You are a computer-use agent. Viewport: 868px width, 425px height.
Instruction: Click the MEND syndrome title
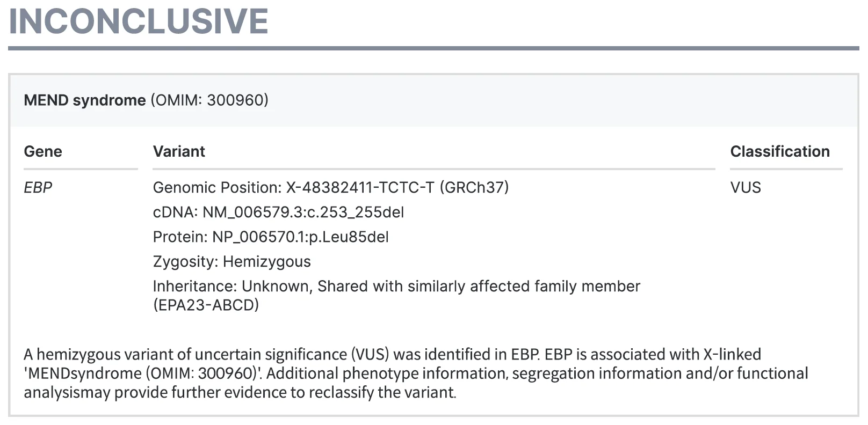[x=84, y=100]
